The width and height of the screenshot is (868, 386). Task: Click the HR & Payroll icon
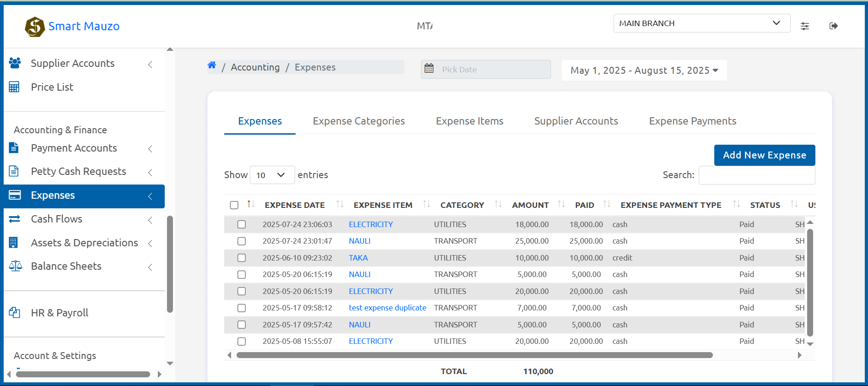tap(15, 313)
